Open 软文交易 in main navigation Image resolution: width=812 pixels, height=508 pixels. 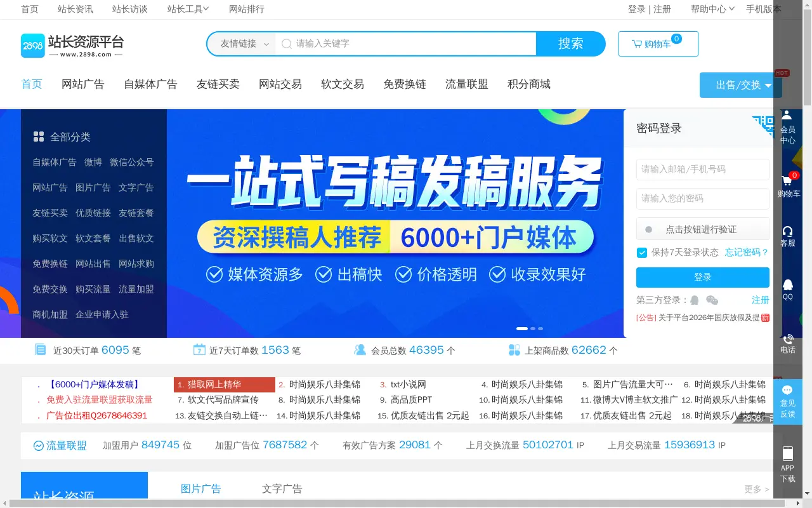343,84
